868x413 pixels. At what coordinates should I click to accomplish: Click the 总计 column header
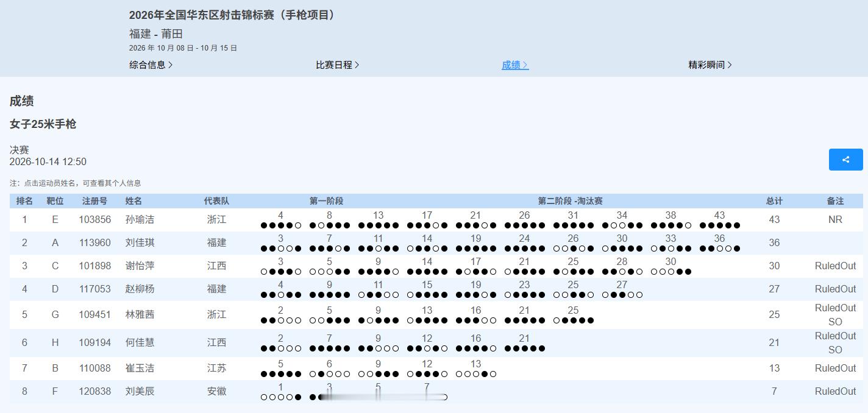coord(774,201)
